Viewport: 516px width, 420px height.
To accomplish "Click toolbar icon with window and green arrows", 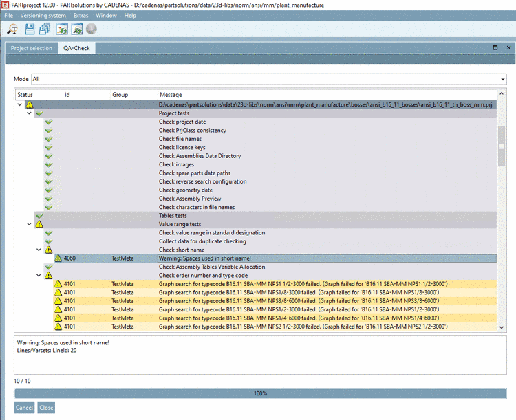I will point(62,30).
